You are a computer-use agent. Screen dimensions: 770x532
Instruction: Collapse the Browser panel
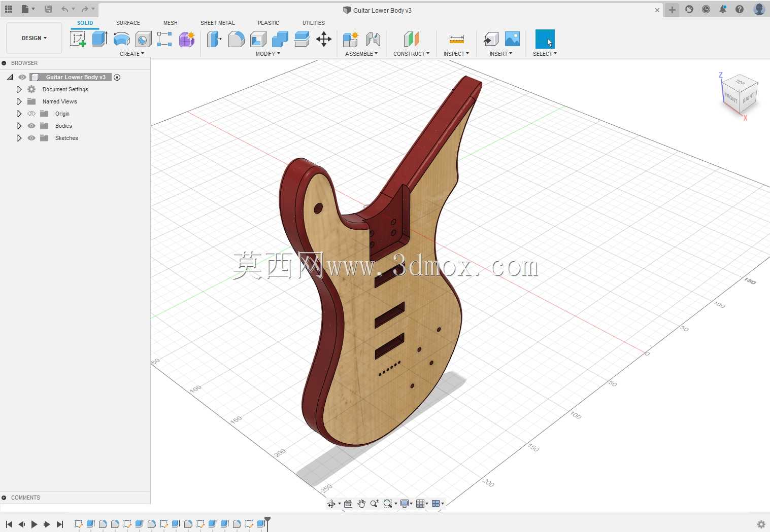click(x=4, y=63)
